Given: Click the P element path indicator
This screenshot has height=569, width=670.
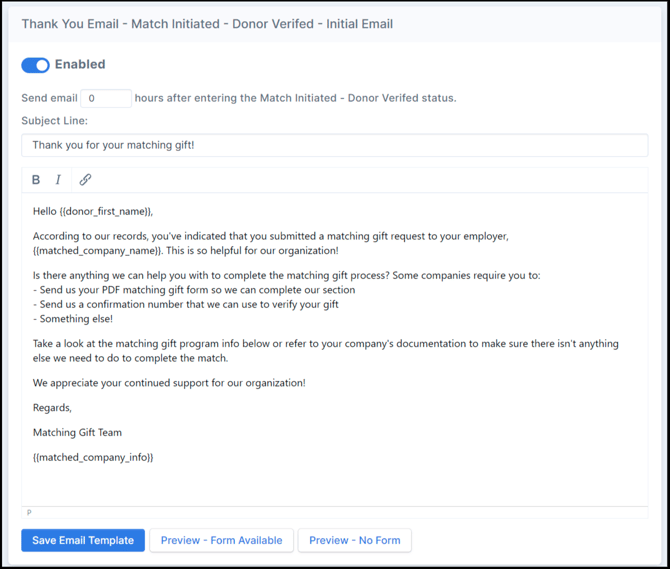Looking at the screenshot, I should [x=29, y=513].
